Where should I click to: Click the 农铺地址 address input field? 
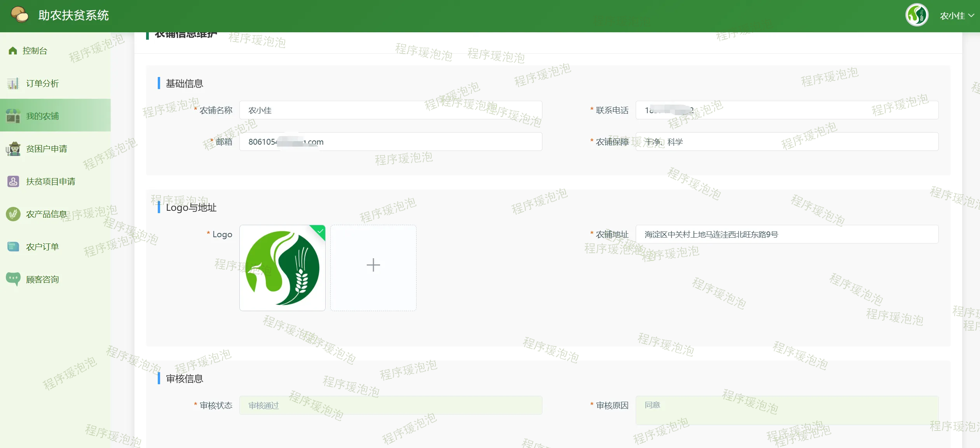pyautogui.click(x=787, y=234)
